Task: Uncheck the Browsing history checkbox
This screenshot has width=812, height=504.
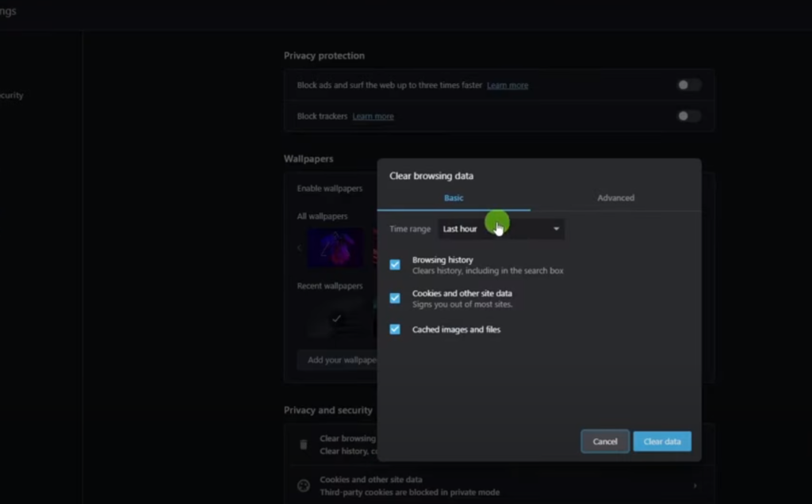Action: click(x=395, y=265)
